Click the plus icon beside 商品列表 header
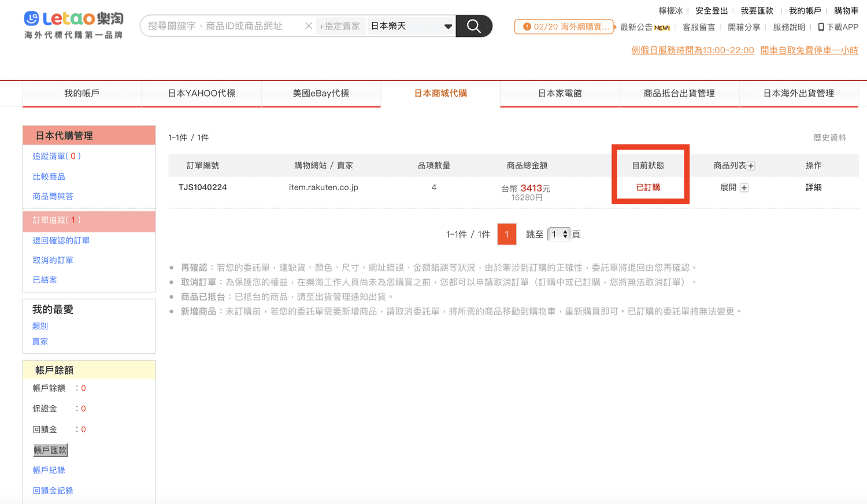Image resolution: width=867 pixels, height=504 pixels. click(751, 166)
